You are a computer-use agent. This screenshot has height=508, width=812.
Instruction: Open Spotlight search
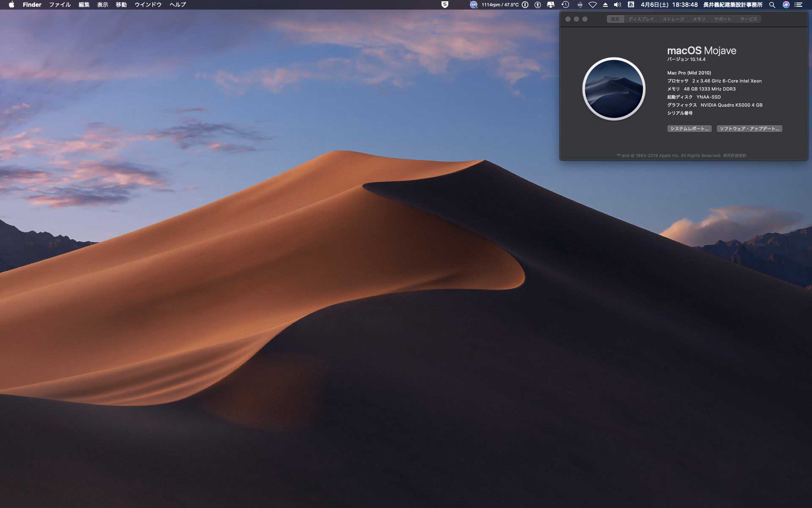(x=772, y=5)
